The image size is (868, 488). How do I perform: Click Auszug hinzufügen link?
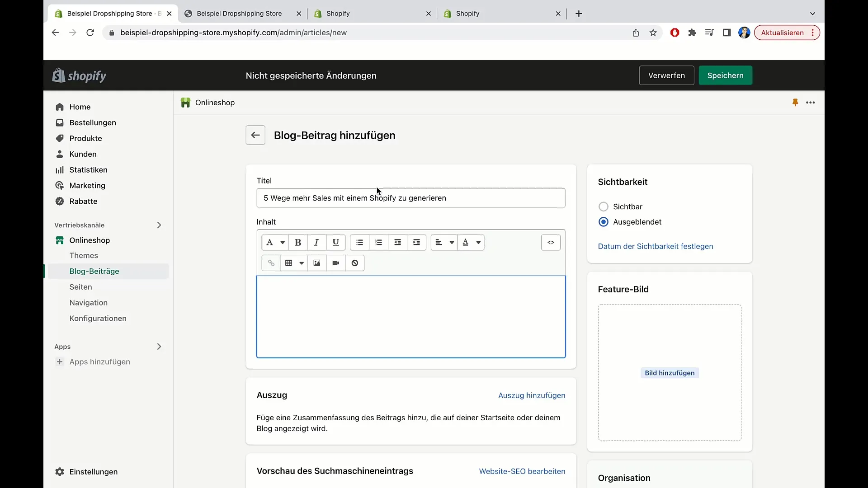click(532, 395)
